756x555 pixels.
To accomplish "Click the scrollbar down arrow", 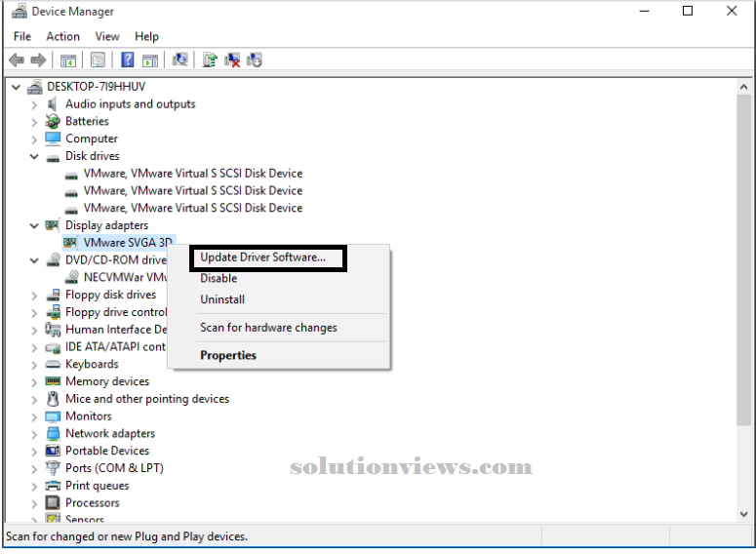I will [743, 514].
